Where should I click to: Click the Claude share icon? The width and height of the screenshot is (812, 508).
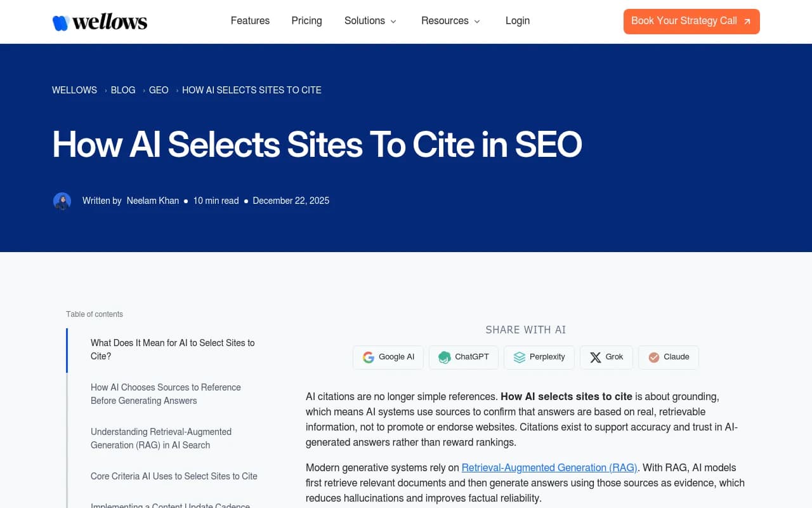[x=654, y=357]
